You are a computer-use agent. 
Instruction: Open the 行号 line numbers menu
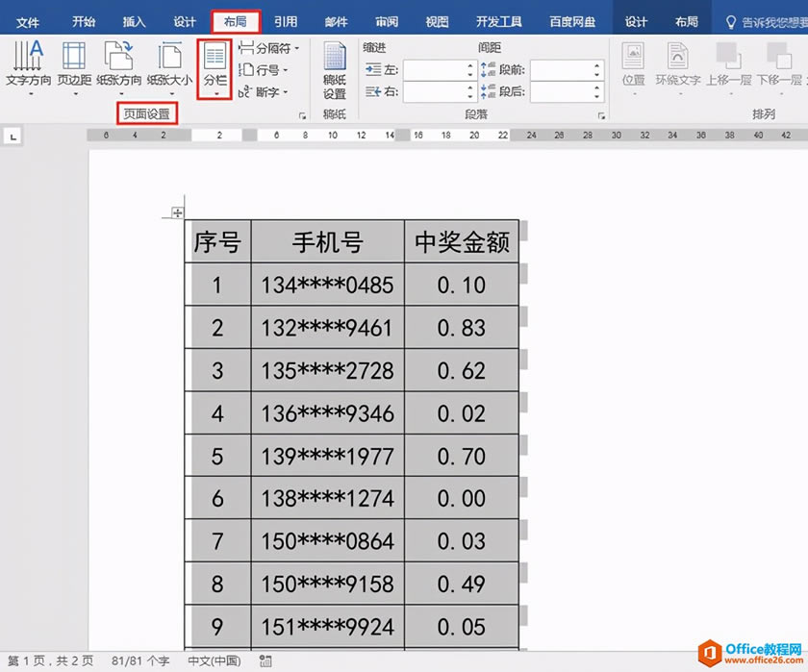[x=265, y=70]
